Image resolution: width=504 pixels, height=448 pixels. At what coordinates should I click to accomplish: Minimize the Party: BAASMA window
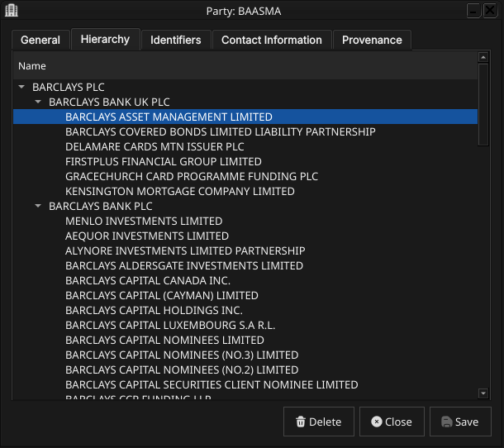click(x=473, y=11)
